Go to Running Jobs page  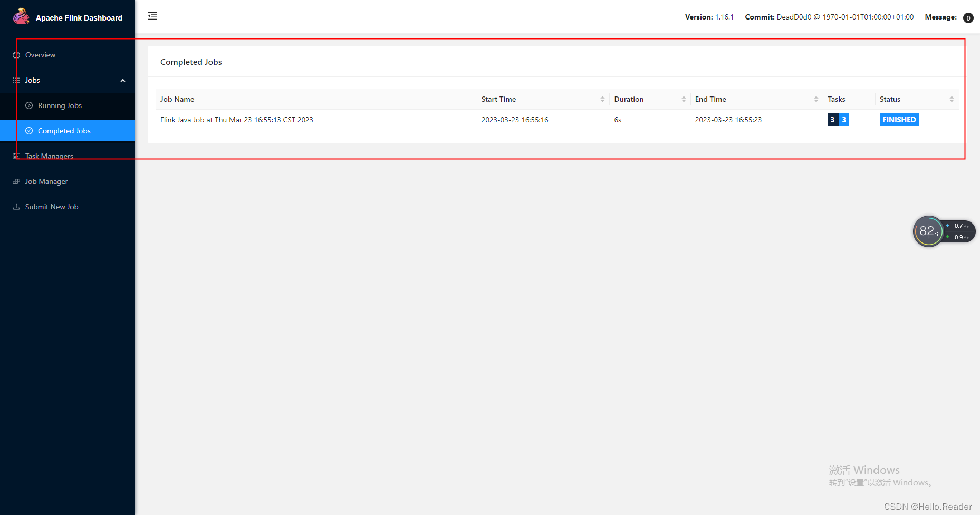[x=68, y=105]
